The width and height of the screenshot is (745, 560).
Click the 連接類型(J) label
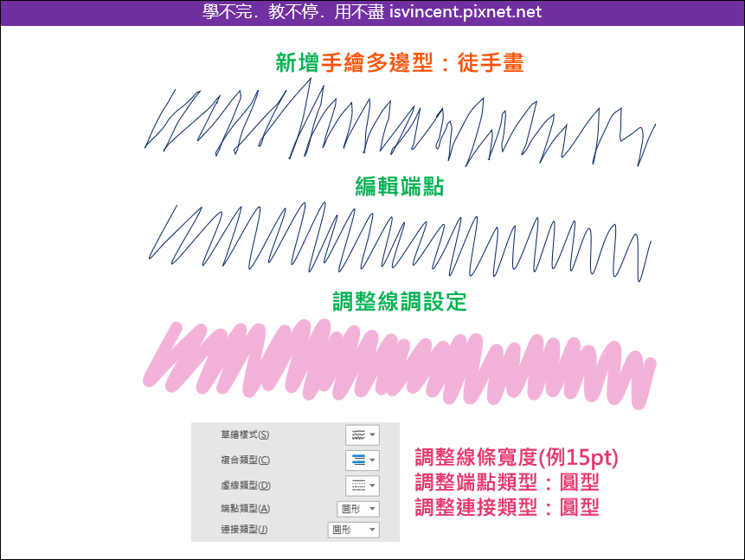pyautogui.click(x=244, y=530)
